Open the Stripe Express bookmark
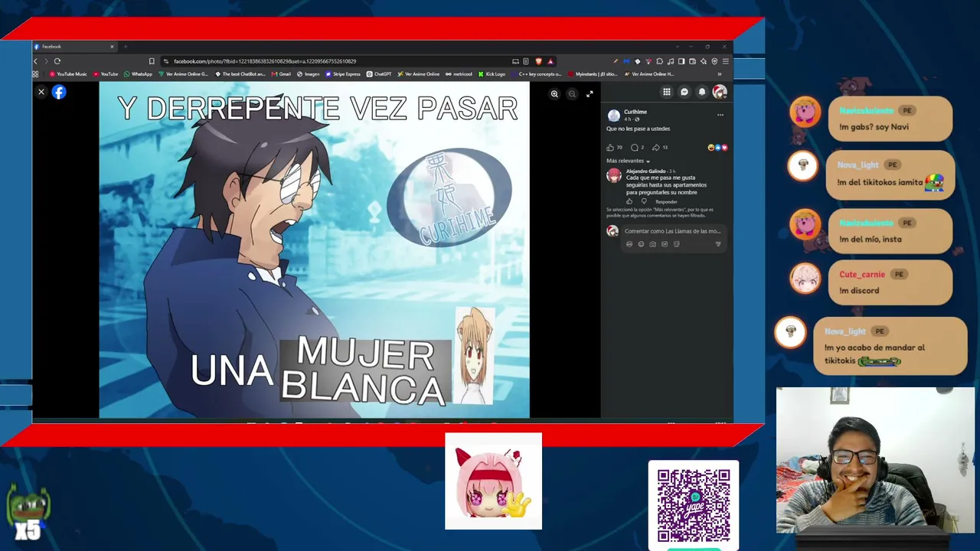The image size is (980, 551). pyautogui.click(x=343, y=74)
